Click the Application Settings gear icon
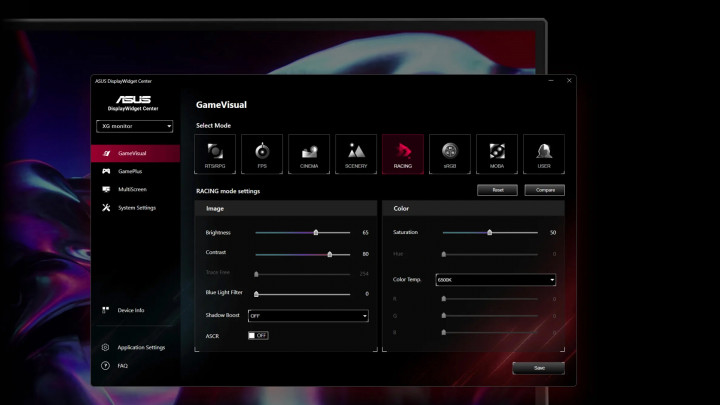This screenshot has width=720, height=405. pos(105,347)
